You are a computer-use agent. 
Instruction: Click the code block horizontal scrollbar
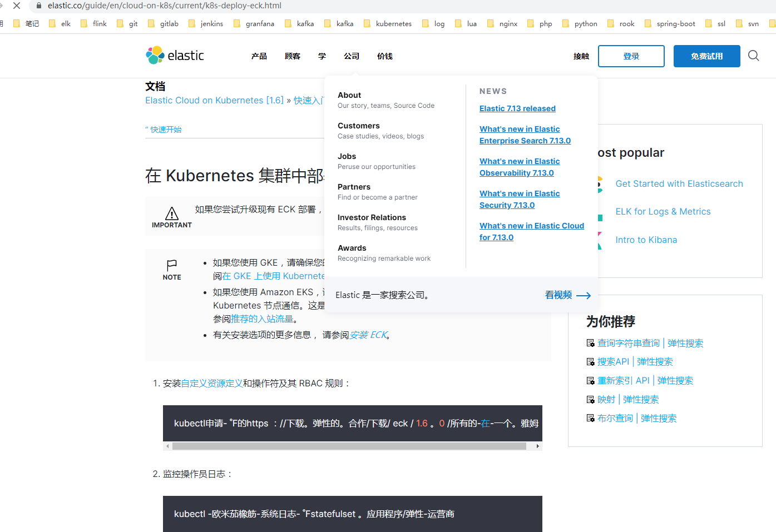click(349, 446)
